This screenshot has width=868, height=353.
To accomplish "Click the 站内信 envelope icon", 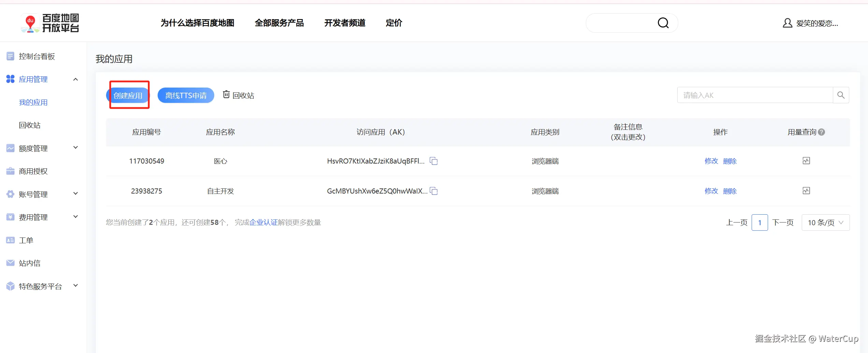I will [10, 263].
